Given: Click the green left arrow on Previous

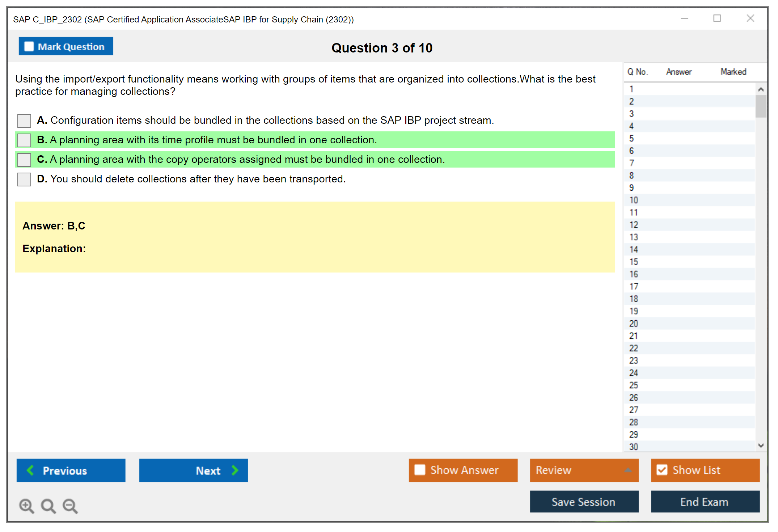Looking at the screenshot, I should click(x=30, y=470).
